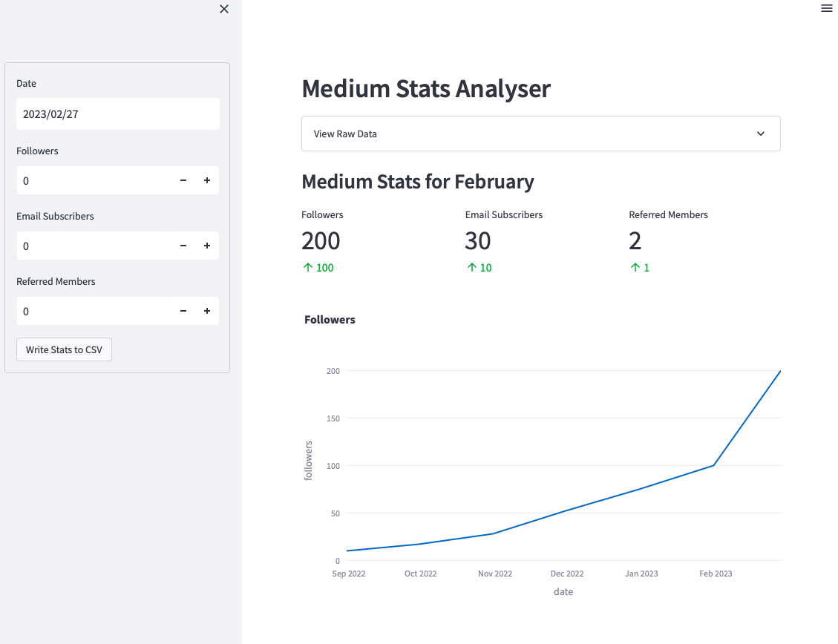The width and height of the screenshot is (838, 644).
Task: Select the Referred Members number field
Action: [93, 311]
